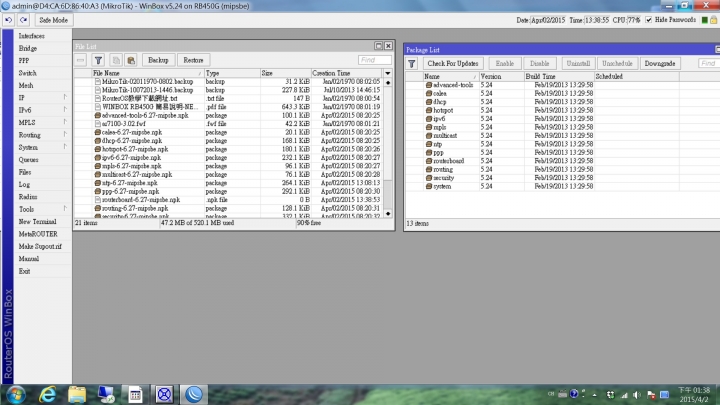Click the Backup button
The image size is (720, 405).
click(158, 60)
